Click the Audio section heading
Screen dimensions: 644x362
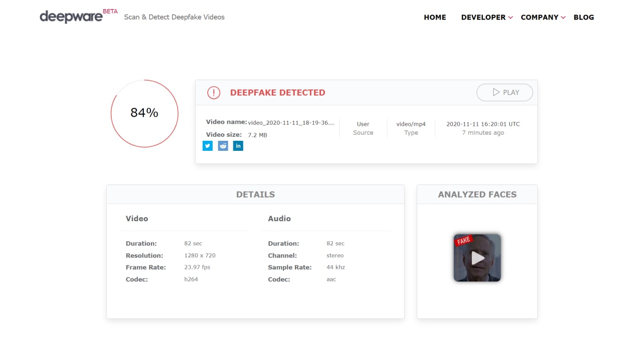coord(279,219)
